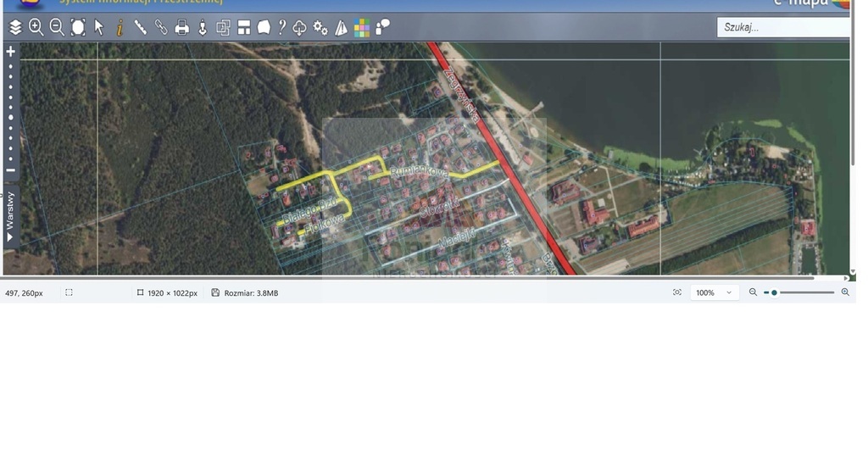Open the 100% zoom level dropdown
This screenshot has width=868, height=456.
714,292
